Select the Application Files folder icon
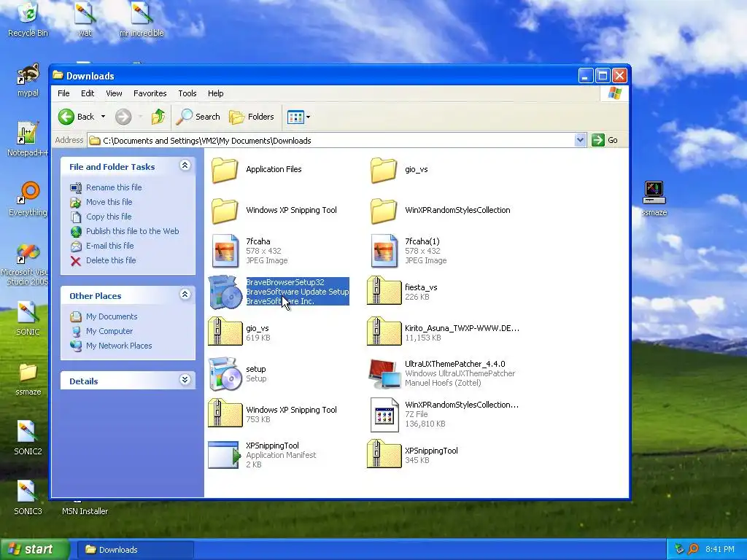Image resolution: width=747 pixels, height=560 pixels. pos(225,170)
